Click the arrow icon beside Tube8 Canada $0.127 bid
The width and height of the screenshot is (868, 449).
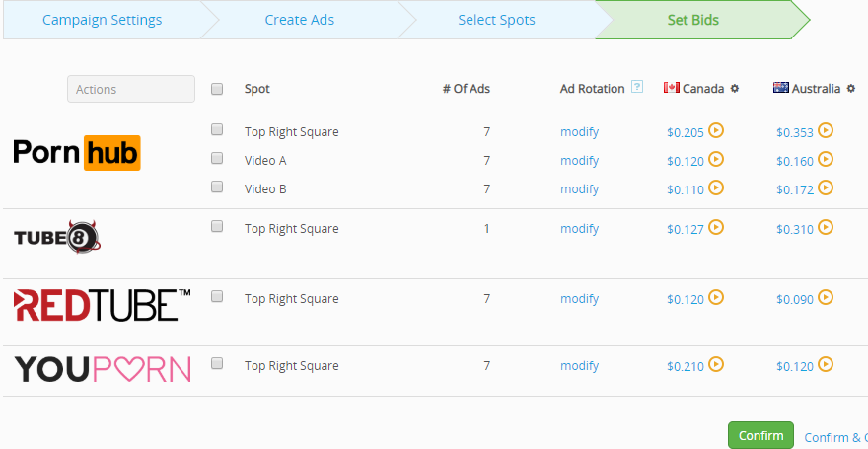(x=717, y=227)
